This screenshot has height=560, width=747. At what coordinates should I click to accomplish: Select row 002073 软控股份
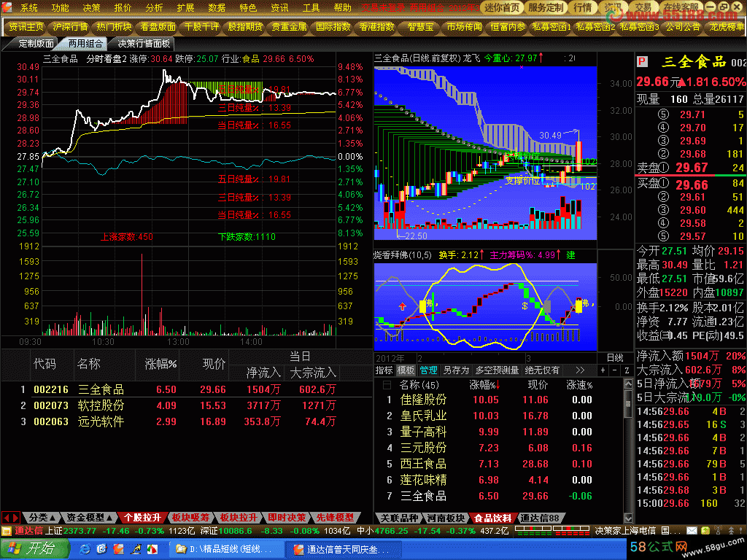click(x=186, y=405)
